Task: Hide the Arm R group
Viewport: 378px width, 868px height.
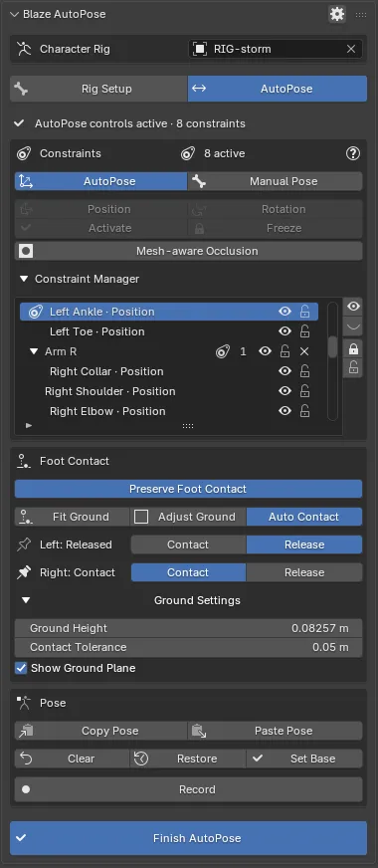Action: pos(266,351)
